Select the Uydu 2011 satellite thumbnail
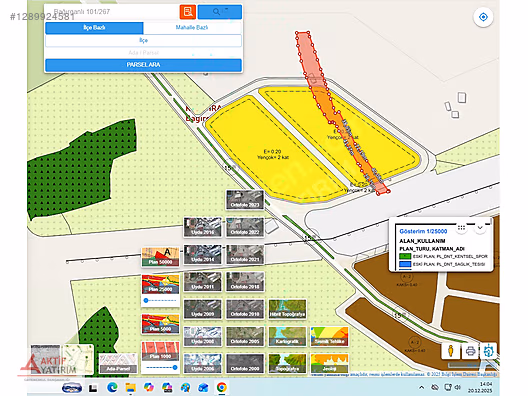This screenshot has height=396, width=528. pos(203,282)
